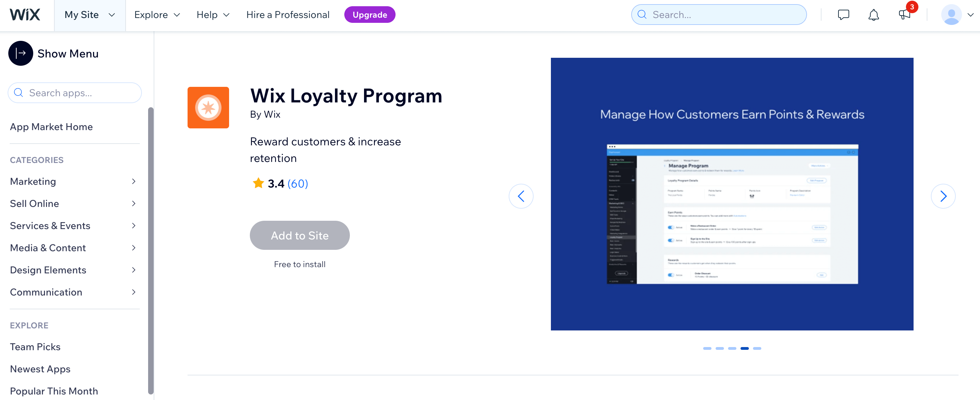Click the Show Menu arrow icon
Viewport: 980px width, 400px height.
pyautogui.click(x=20, y=53)
